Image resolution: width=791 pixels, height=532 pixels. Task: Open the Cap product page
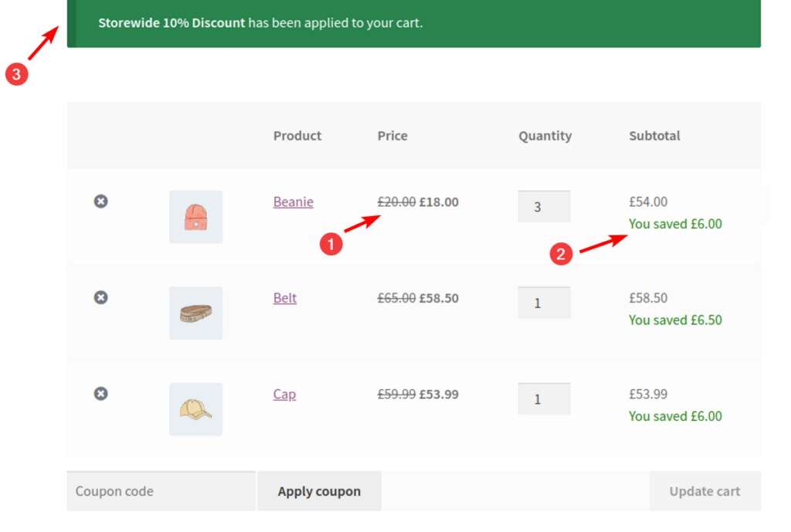[284, 394]
